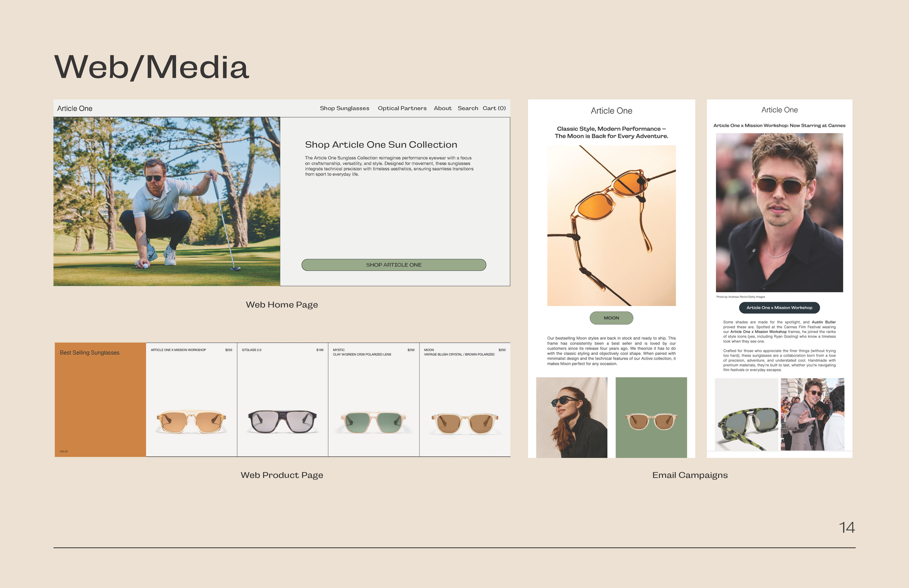The height and width of the screenshot is (588, 909).
Task: Click the MOON button in the email
Action: pos(612,318)
